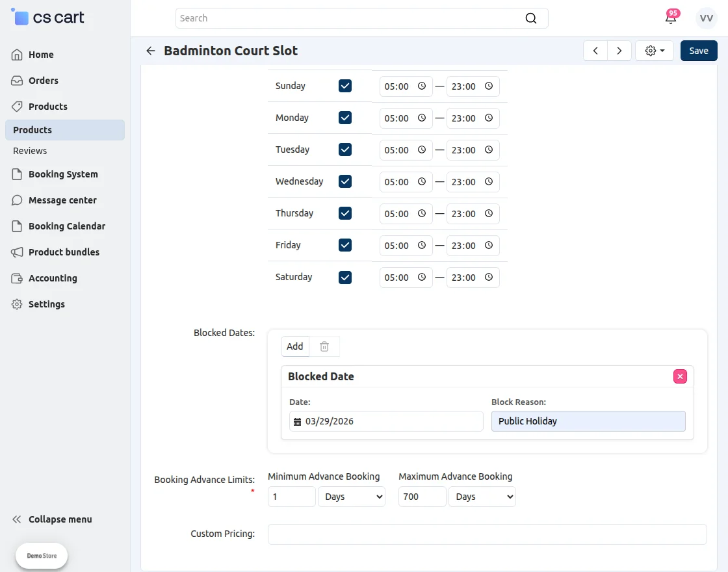Click the Save button
This screenshot has height=572, width=728.
coord(699,51)
